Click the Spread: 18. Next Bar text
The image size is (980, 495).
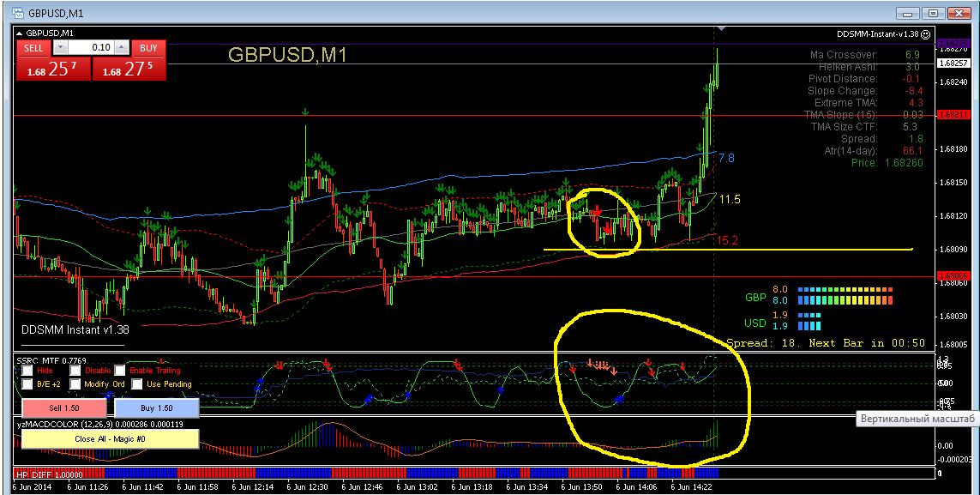tap(826, 343)
